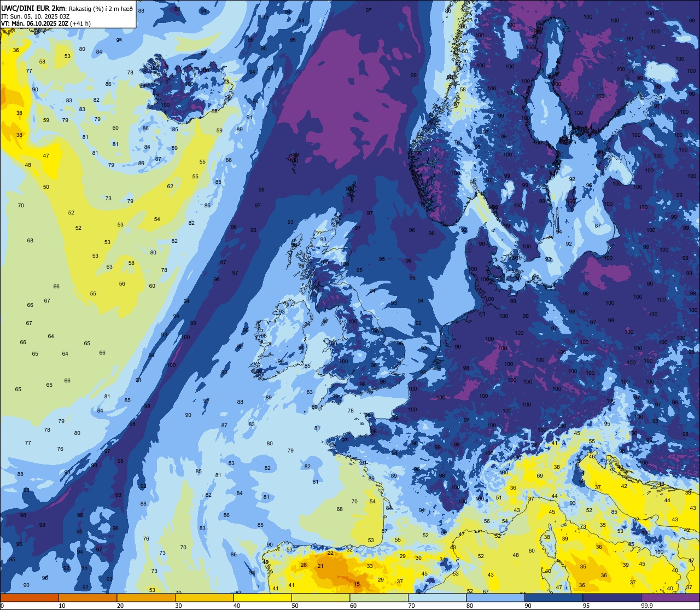Click the humidity value '21' over Spain
700x610 pixels.
(x=320, y=566)
